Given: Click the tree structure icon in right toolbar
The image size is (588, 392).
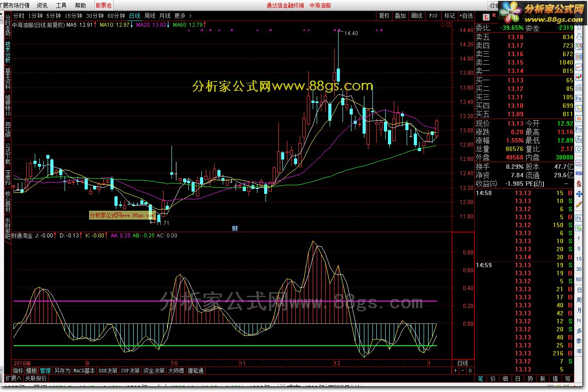Looking at the screenshot, I should (579, 108).
